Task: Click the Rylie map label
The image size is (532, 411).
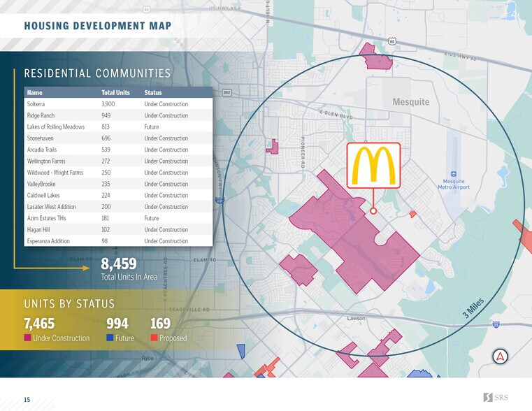Action: coord(148,358)
